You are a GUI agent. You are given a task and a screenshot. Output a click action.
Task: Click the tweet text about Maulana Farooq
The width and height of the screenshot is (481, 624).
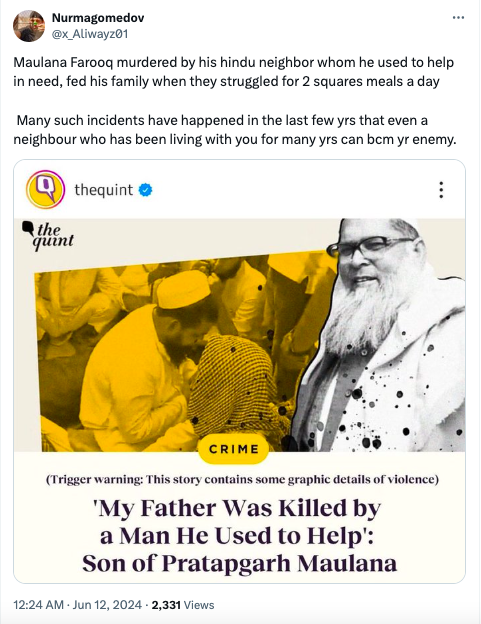click(x=234, y=72)
